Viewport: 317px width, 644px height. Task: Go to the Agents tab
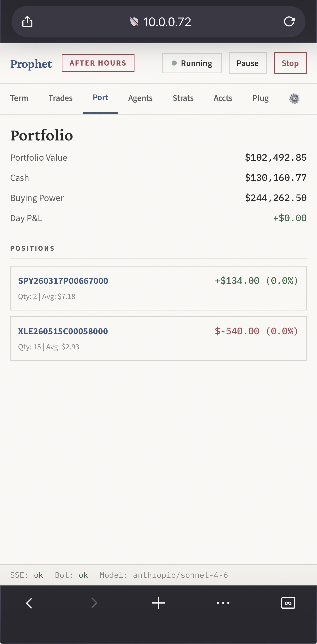140,98
